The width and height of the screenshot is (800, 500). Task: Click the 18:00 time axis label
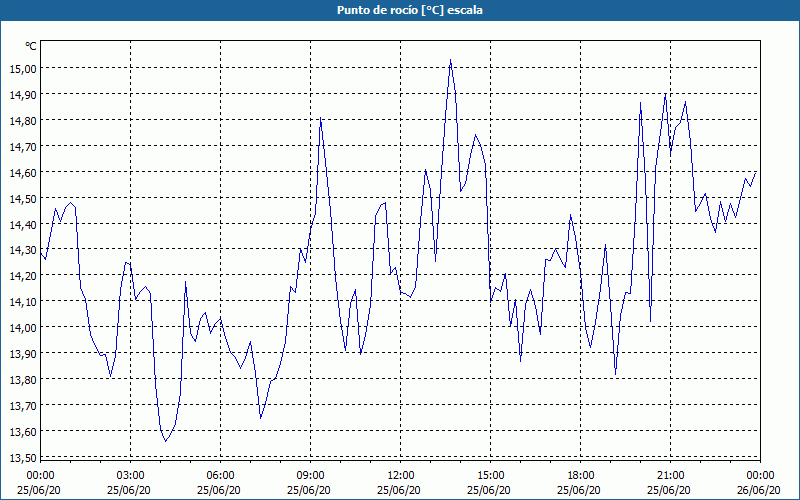click(581, 476)
